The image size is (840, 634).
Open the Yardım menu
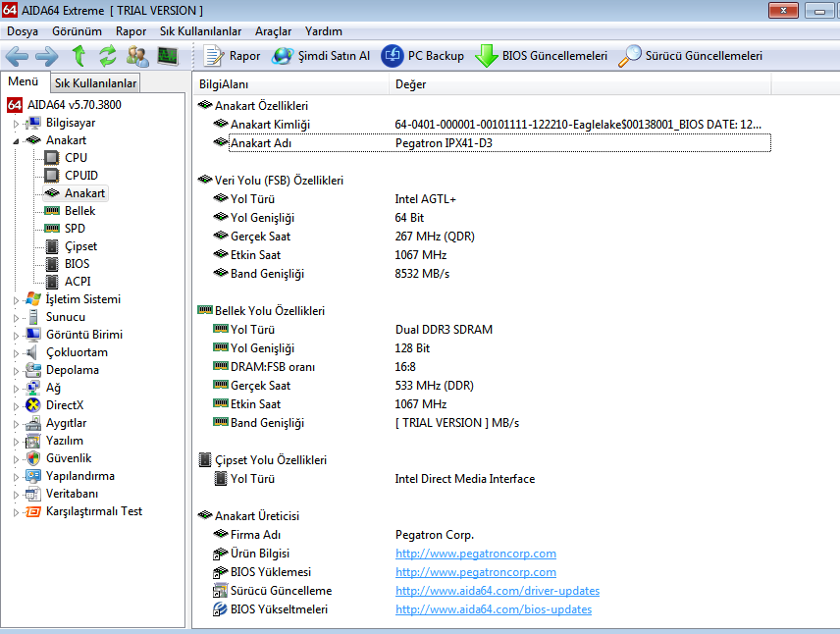point(324,31)
